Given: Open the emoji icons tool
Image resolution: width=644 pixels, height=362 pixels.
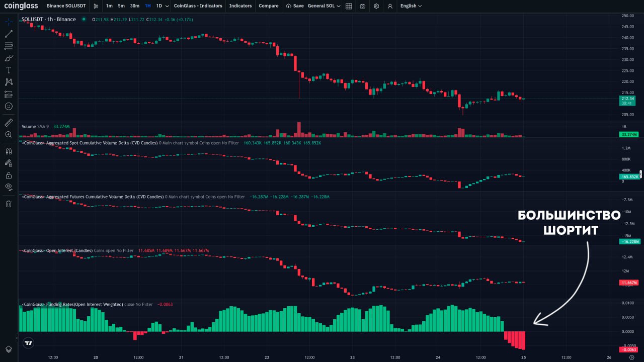Looking at the screenshot, I should click(x=9, y=107).
